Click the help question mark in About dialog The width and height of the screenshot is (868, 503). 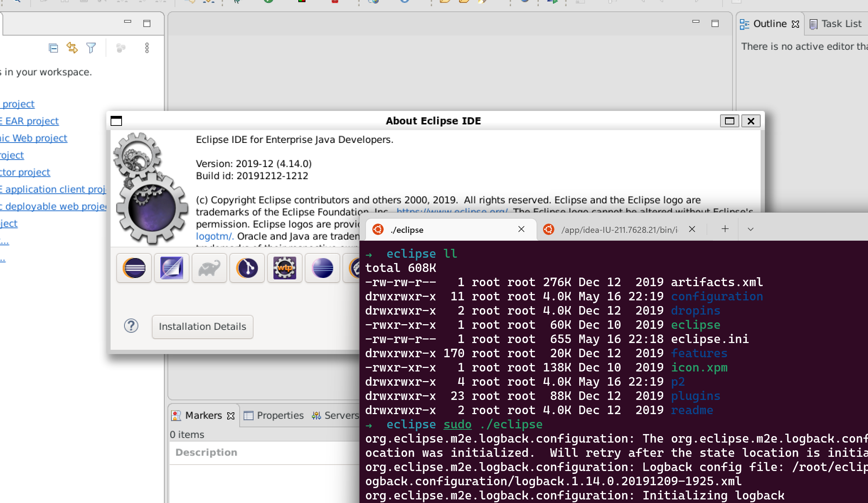pos(131,326)
